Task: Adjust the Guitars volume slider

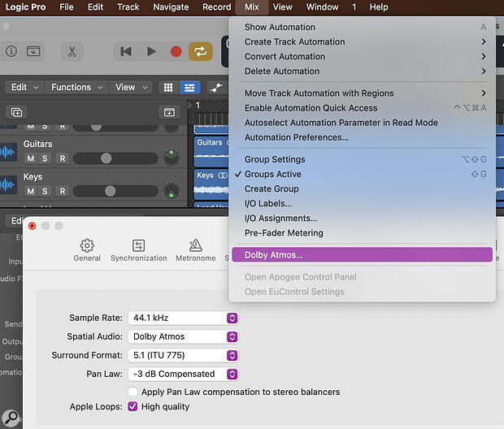Action: click(115, 158)
